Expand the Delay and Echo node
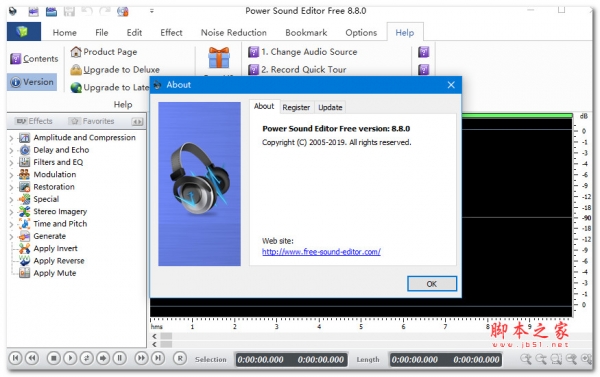This screenshot has width=600, height=377. (11, 150)
